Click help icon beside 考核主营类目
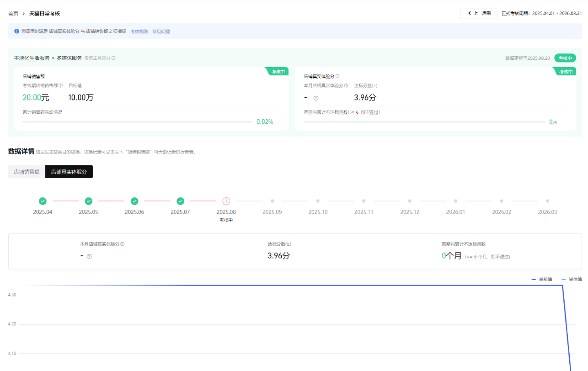588x371 pixels. (x=113, y=58)
